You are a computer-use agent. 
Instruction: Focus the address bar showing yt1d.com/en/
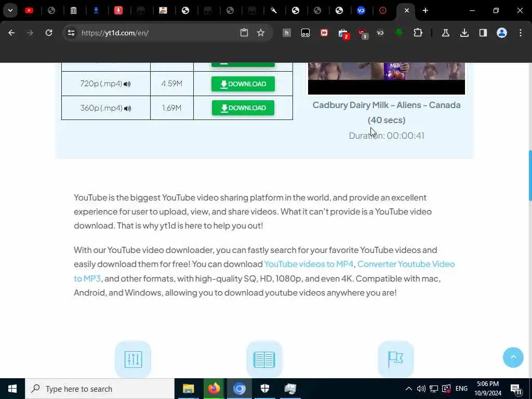[x=156, y=33]
